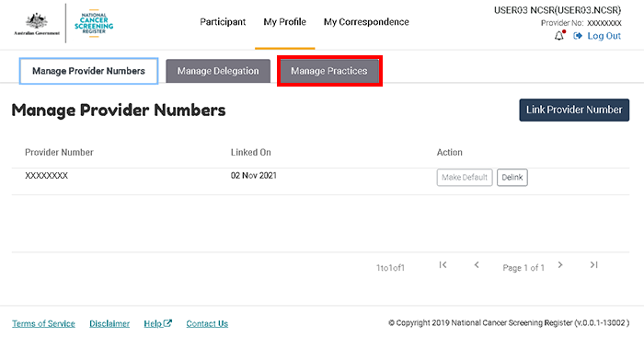Click the Make Default button

click(x=465, y=178)
